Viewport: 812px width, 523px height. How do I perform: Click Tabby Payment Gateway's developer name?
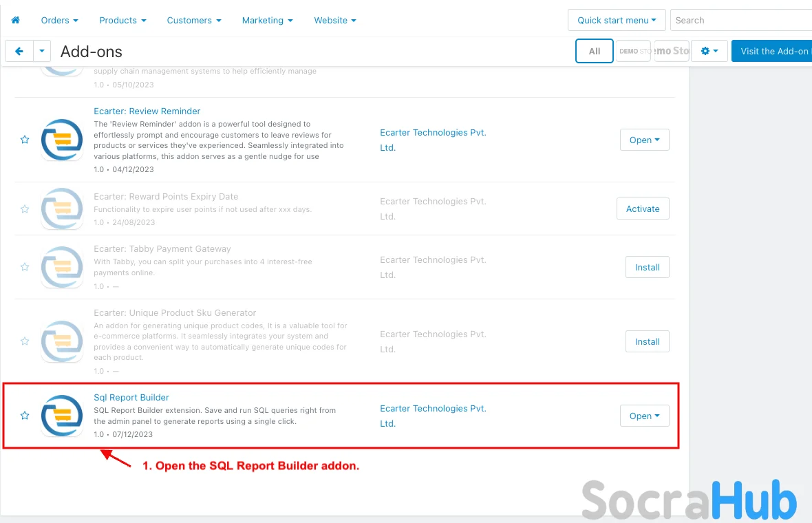pos(433,267)
